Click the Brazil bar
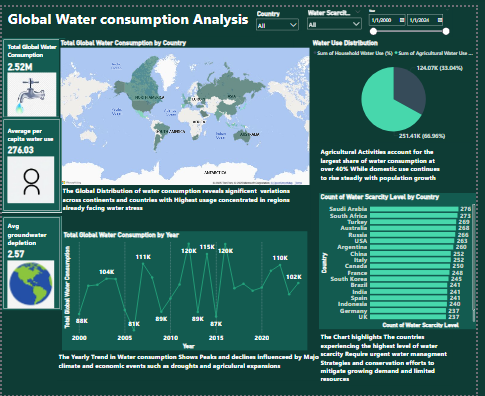The width and height of the screenshot is (485, 396). tap(409, 285)
